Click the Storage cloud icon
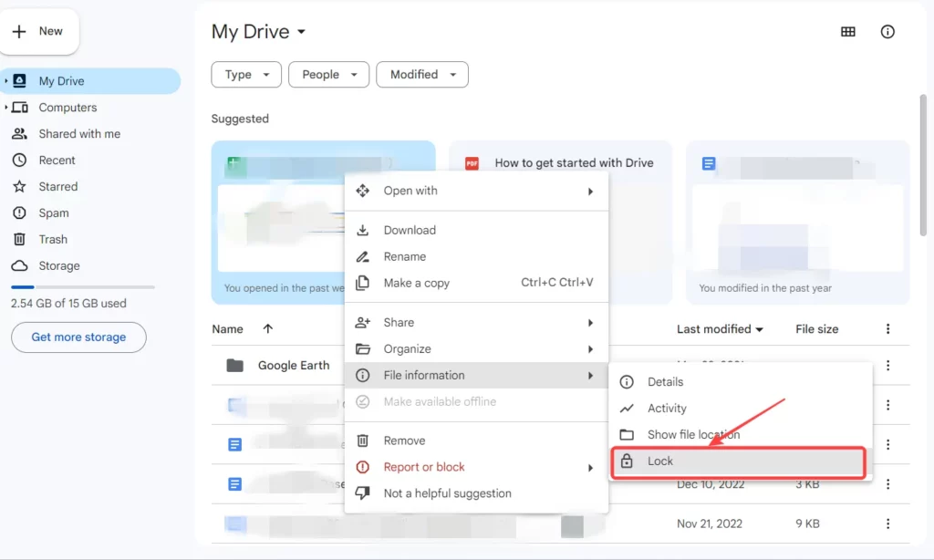934x560 pixels. tap(20, 265)
